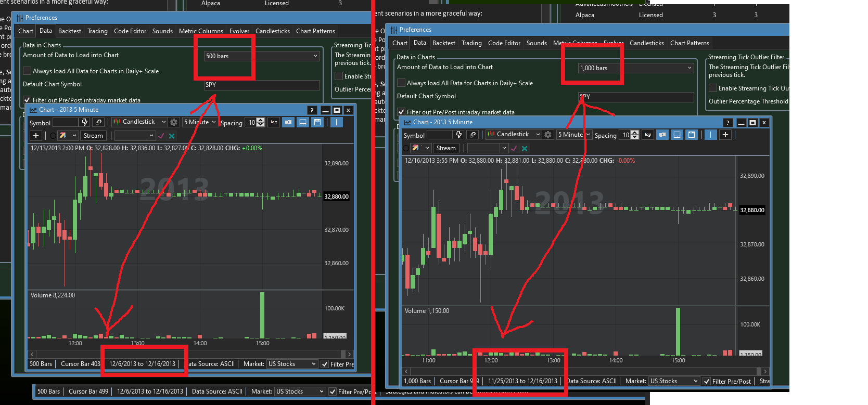
Task: Click the Stream button in 500-bar chart
Action: (x=93, y=136)
